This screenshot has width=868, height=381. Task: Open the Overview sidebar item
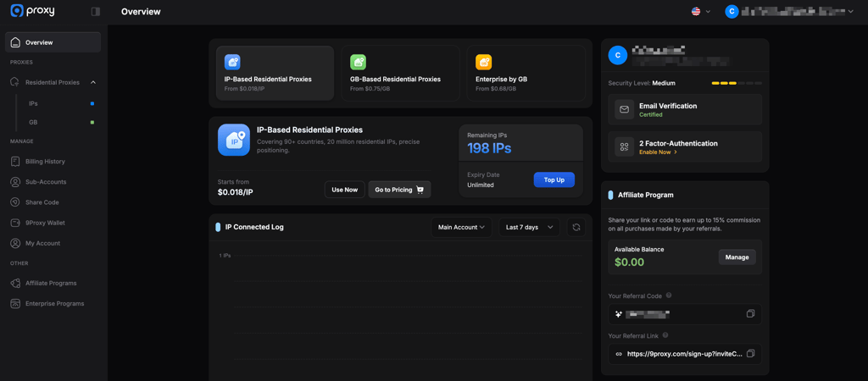[x=53, y=42]
